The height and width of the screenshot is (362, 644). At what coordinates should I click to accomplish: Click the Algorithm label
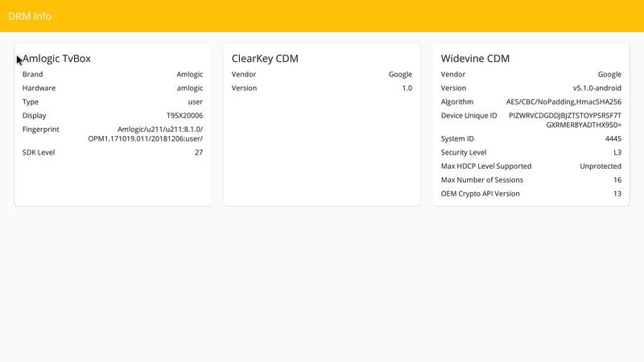[x=457, y=102]
